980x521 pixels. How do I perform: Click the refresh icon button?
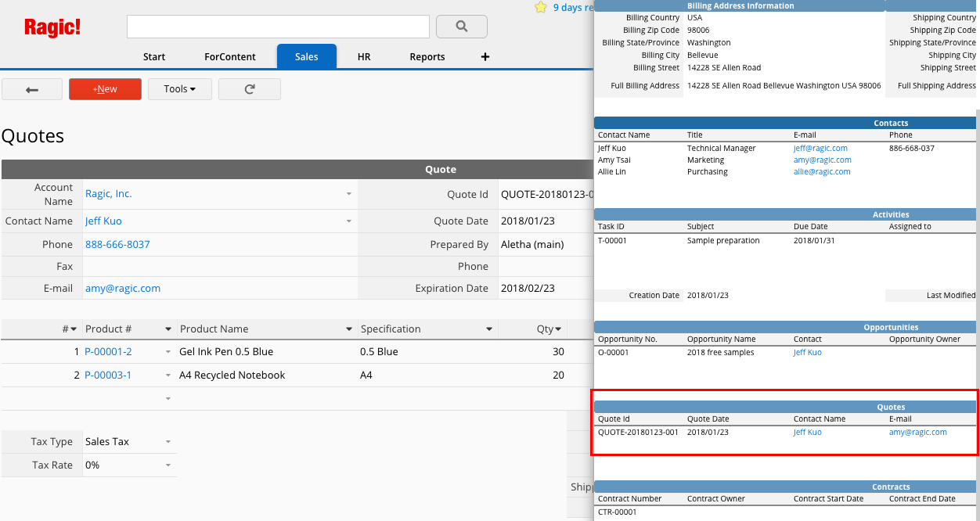250,89
